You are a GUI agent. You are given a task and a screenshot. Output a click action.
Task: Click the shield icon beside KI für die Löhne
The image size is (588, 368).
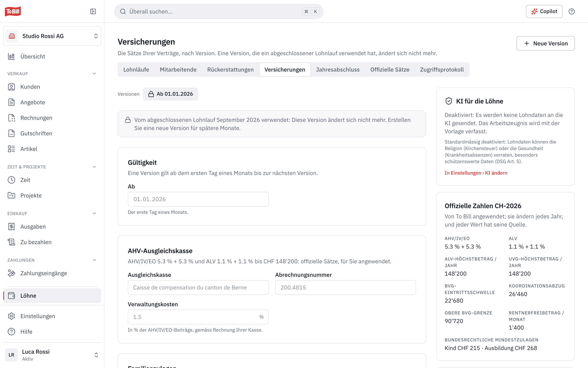coord(449,101)
